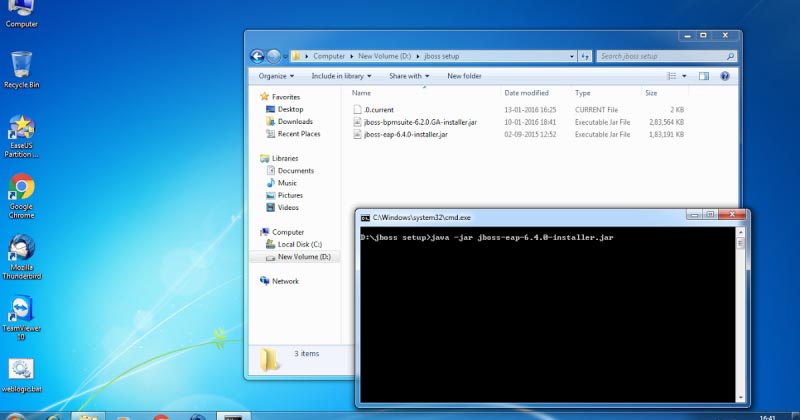800x420 pixels.
Task: Launch Mozilla Thunderbird desktop shortcut
Action: (x=21, y=257)
